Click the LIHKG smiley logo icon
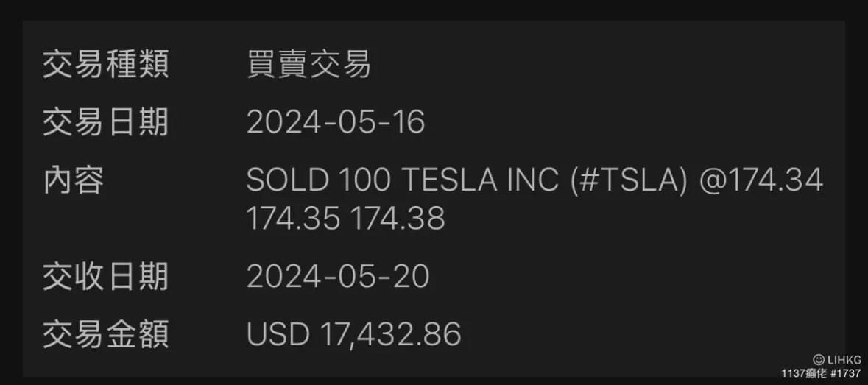This screenshot has width=868, height=385. click(x=817, y=361)
